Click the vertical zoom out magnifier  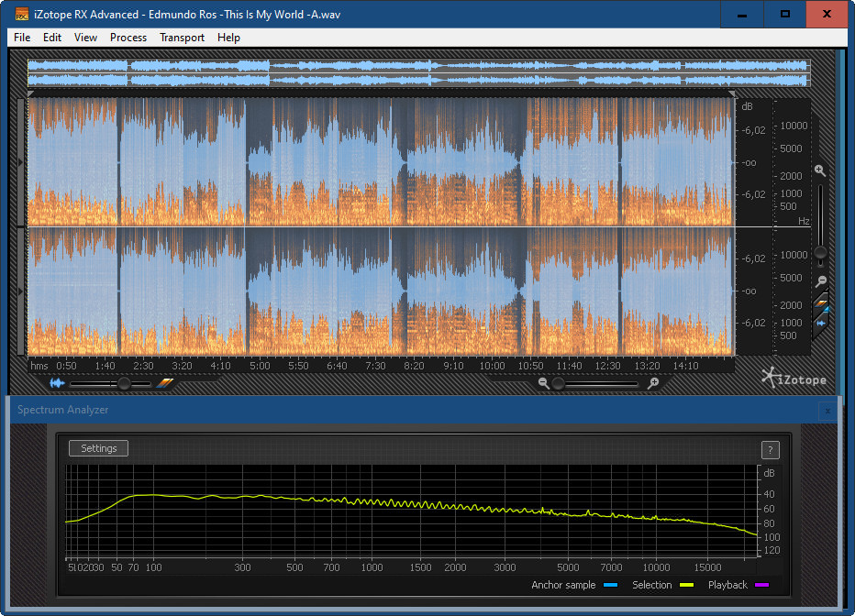tap(820, 281)
